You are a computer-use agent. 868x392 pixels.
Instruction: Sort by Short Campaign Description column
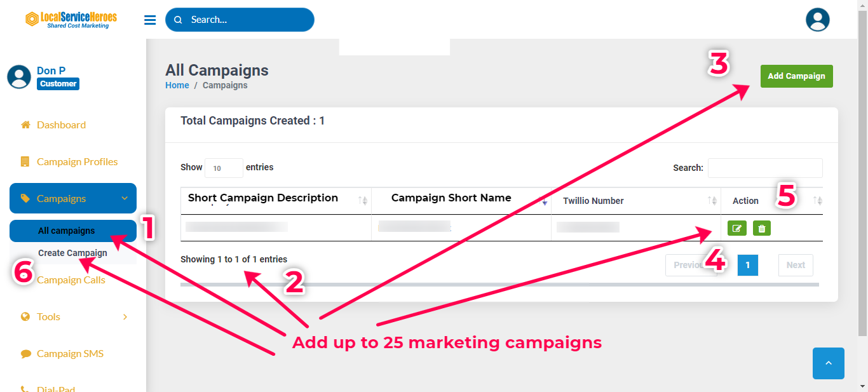point(363,201)
